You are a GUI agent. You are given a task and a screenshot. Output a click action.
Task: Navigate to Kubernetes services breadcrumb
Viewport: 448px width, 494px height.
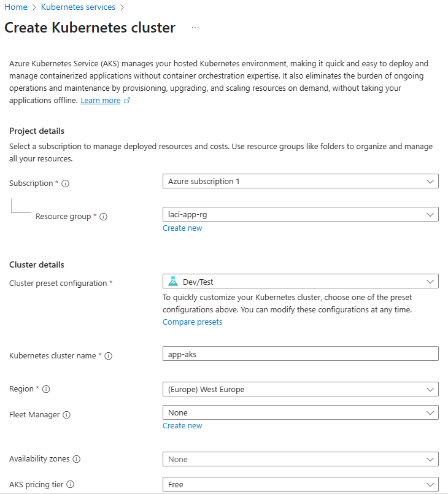[78, 7]
